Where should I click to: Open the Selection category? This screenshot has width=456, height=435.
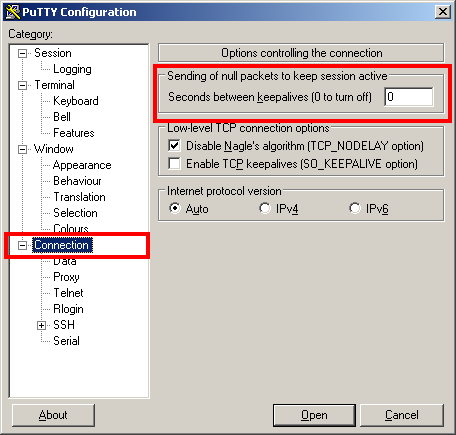[75, 213]
